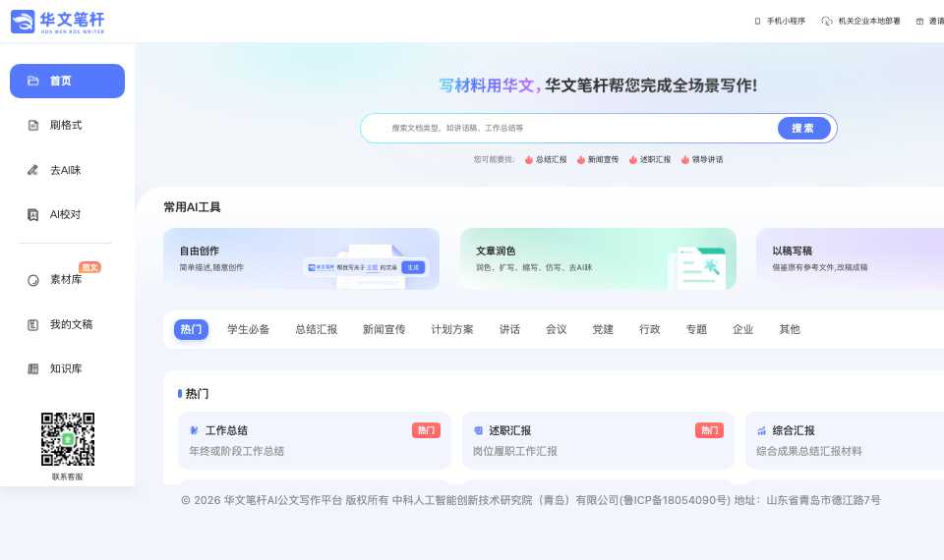
Task: Click the 生成 button in 自由创作 preview
Action: point(413,267)
